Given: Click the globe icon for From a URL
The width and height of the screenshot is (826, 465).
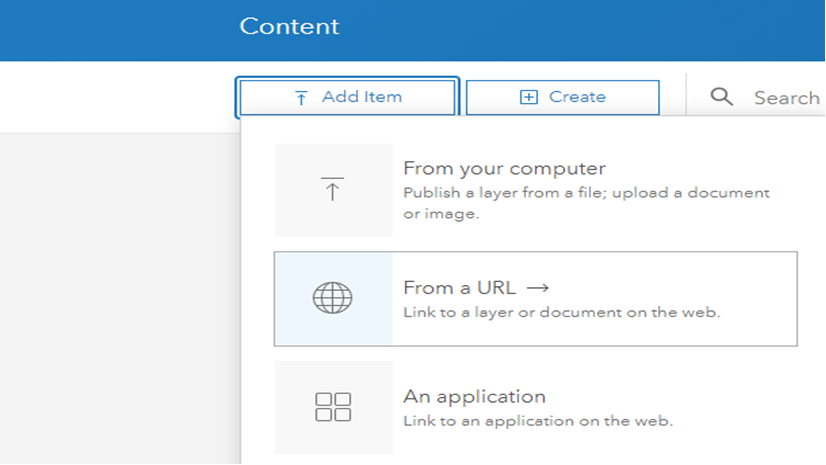Looking at the screenshot, I should 333,298.
